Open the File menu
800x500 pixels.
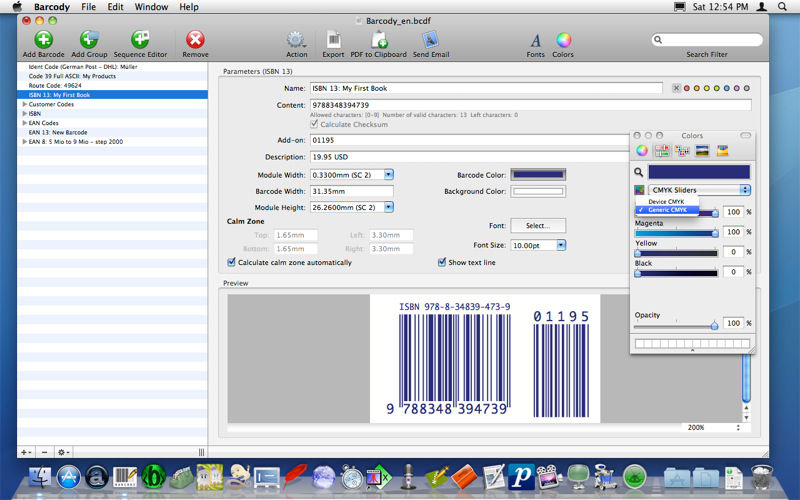[88, 7]
